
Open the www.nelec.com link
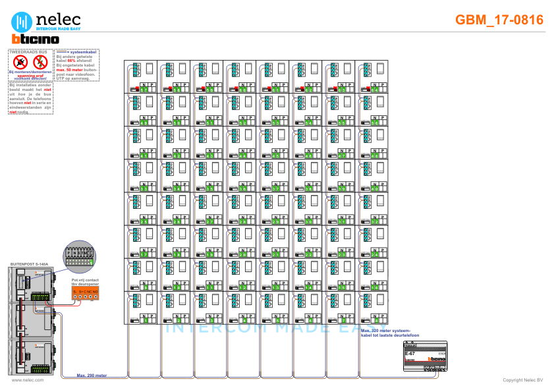point(28,380)
